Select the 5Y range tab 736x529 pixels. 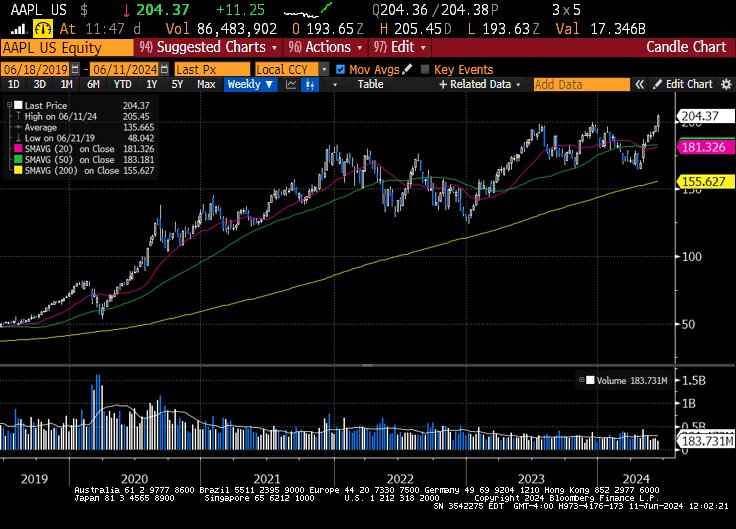tap(177, 84)
